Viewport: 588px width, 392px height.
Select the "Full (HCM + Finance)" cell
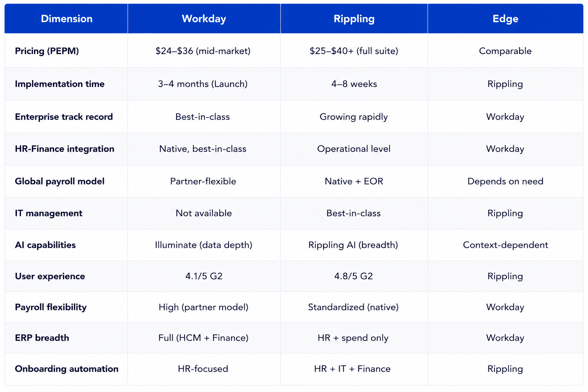pos(204,338)
